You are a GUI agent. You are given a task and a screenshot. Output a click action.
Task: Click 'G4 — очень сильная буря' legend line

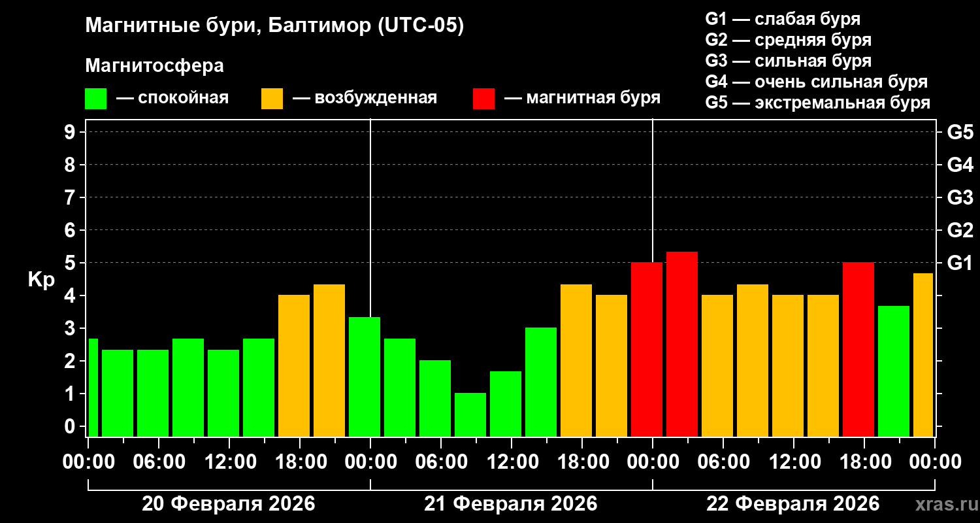point(816,82)
